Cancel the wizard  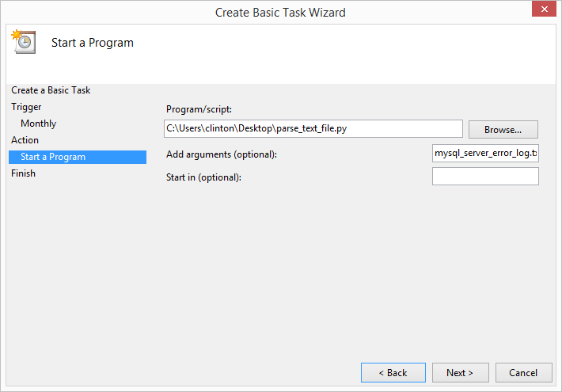523,373
